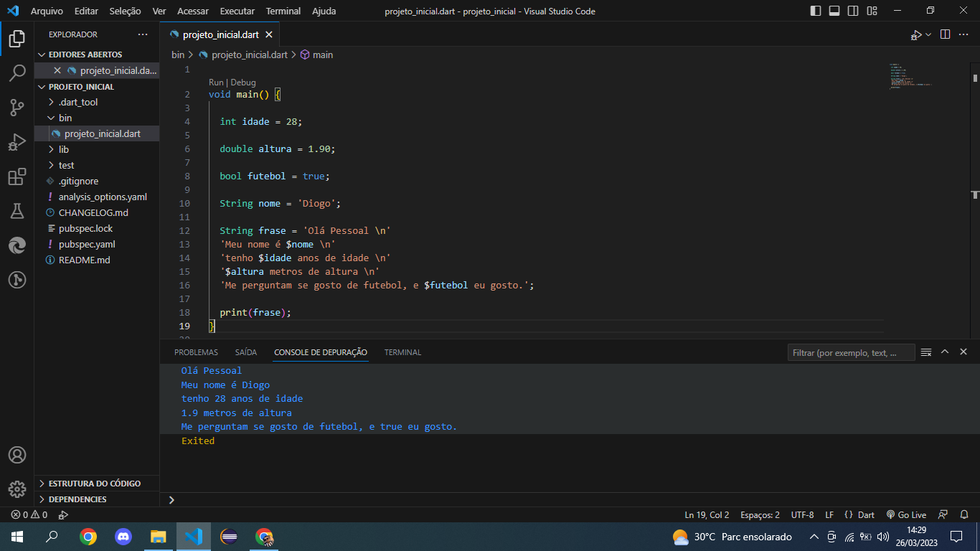
Task: Maximize the panel with chevron-up
Action: tap(945, 352)
